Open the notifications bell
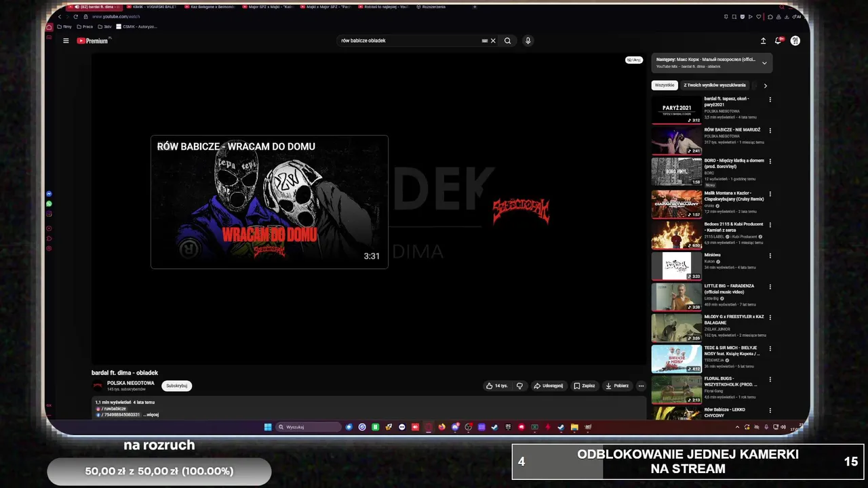This screenshot has width=868, height=488. point(778,41)
